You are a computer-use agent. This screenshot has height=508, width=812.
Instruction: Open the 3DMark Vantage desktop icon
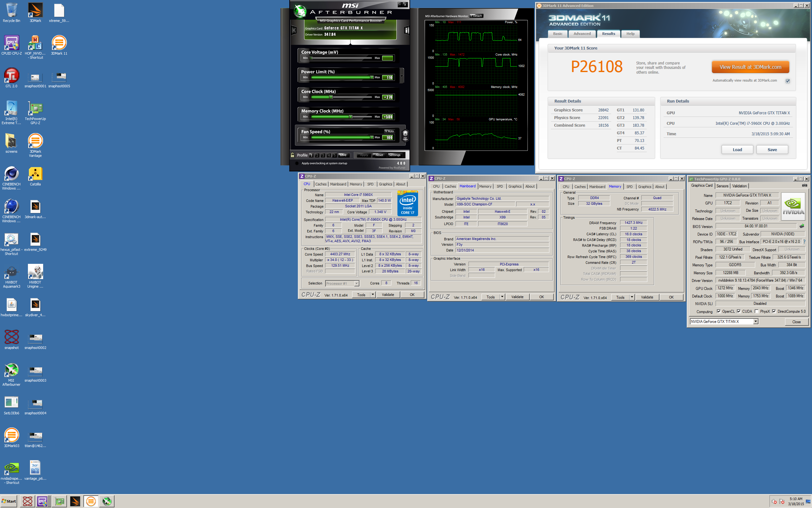click(x=35, y=145)
